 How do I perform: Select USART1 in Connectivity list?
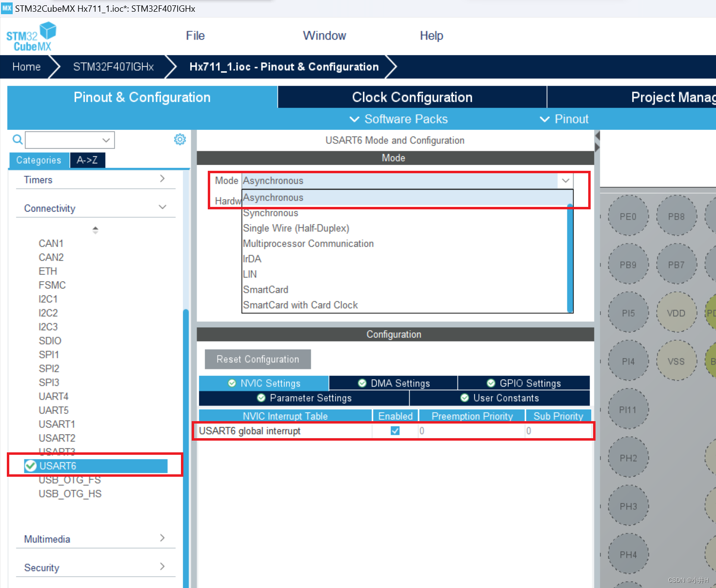57,424
